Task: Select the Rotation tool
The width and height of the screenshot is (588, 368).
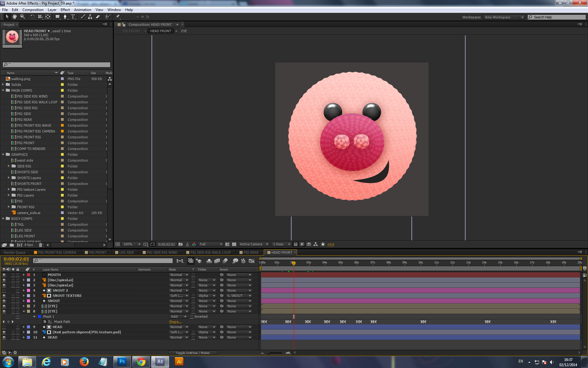Action: coord(32,17)
